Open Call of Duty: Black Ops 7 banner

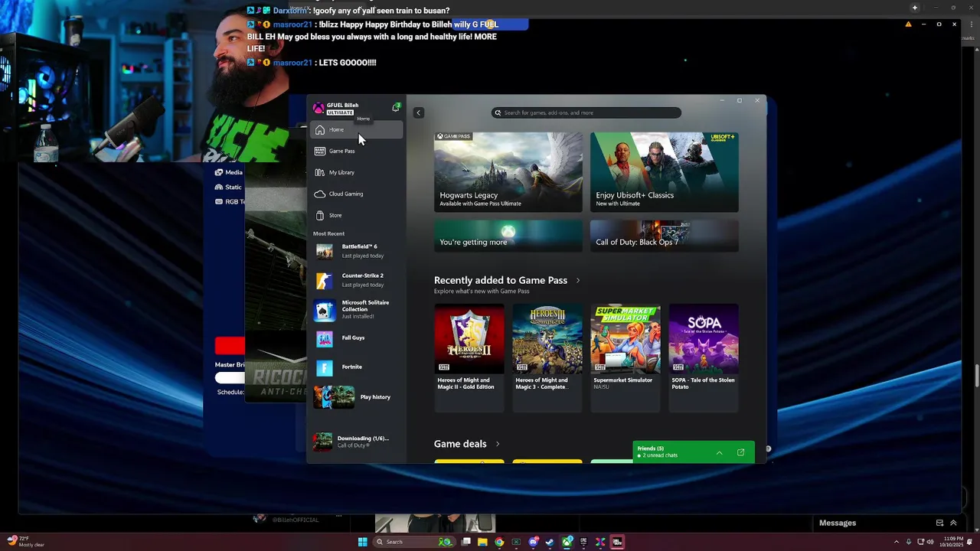pos(665,236)
